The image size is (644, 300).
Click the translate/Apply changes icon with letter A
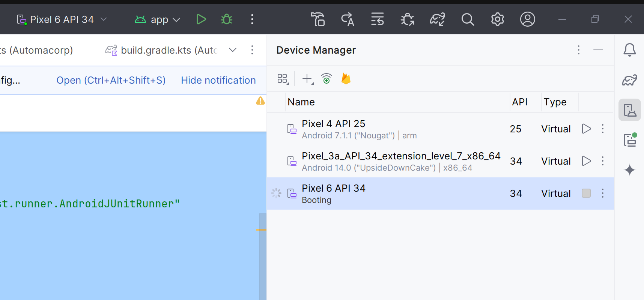tap(348, 19)
